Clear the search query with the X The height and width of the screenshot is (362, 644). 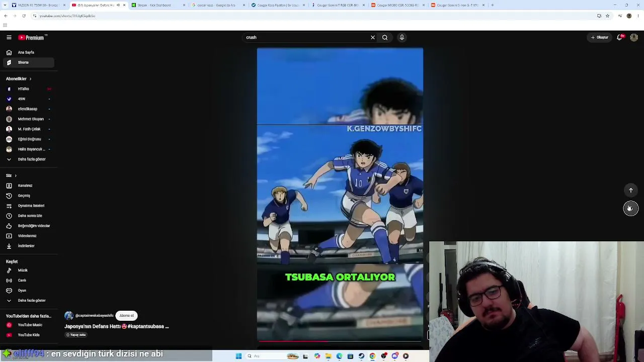373,37
